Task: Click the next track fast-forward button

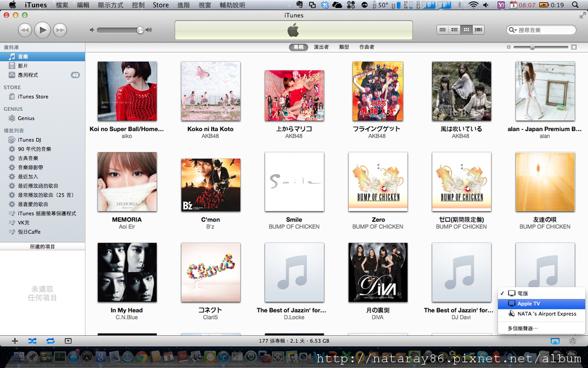Action: click(60, 30)
